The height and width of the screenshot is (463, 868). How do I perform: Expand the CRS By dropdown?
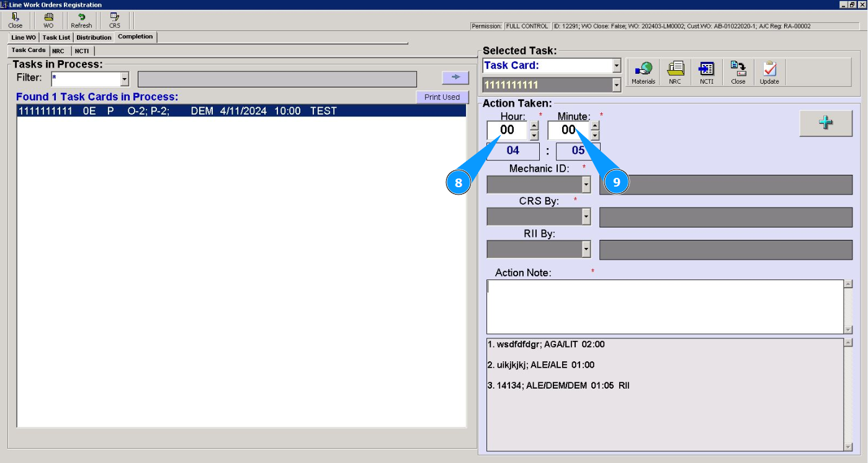point(586,216)
